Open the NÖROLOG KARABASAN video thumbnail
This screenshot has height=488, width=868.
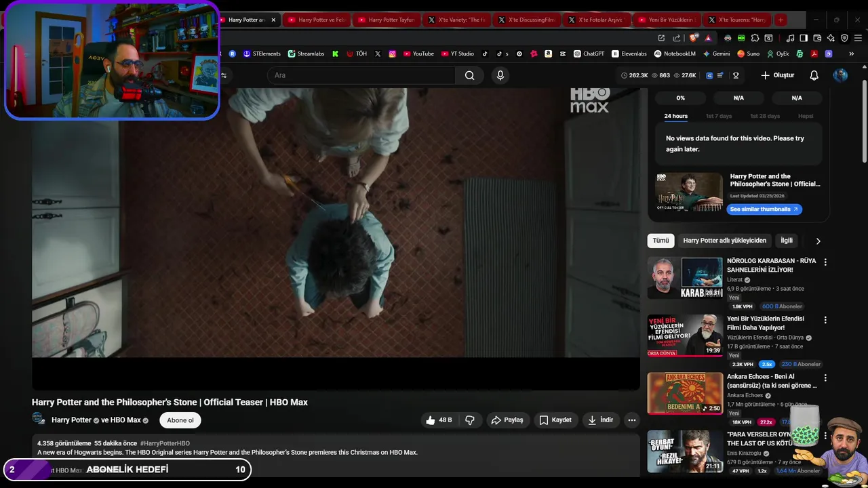tap(685, 278)
